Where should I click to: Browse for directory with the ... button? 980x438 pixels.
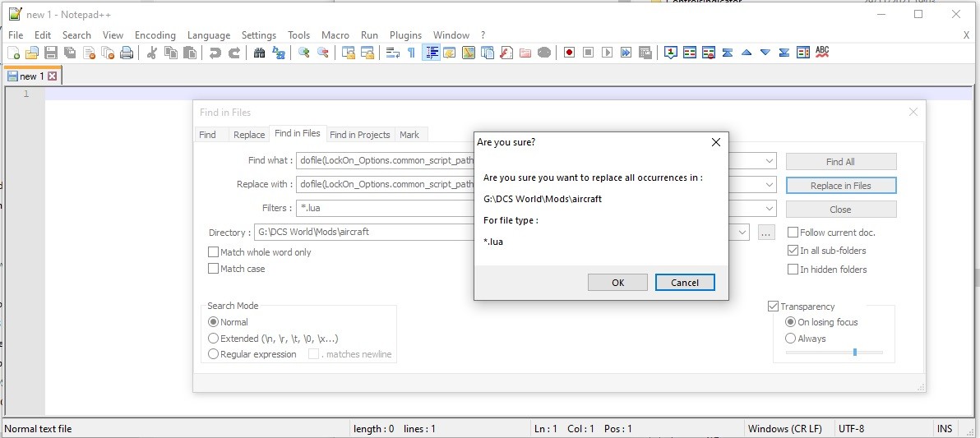click(766, 233)
